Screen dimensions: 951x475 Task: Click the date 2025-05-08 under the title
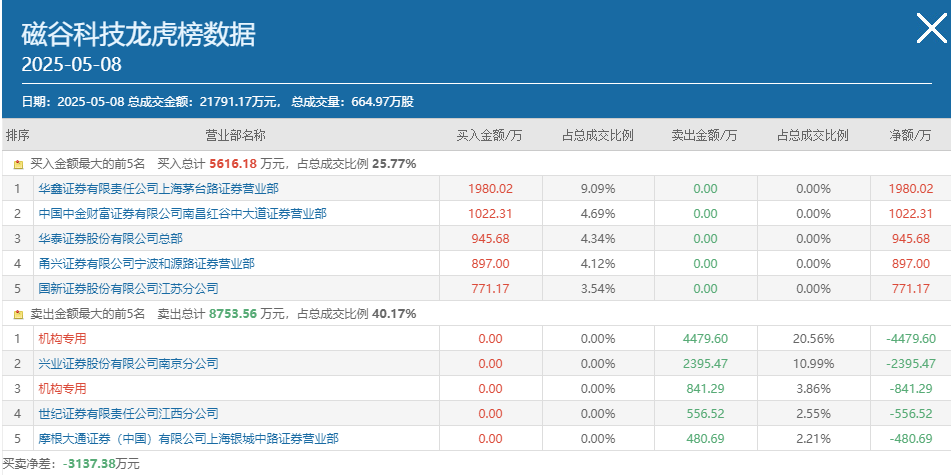point(72,64)
